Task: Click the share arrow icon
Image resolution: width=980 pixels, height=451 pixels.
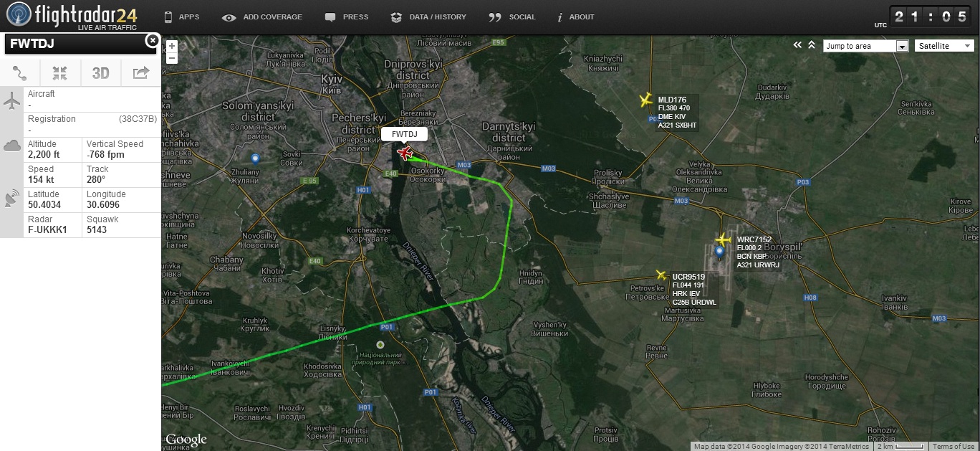Action: click(x=141, y=72)
